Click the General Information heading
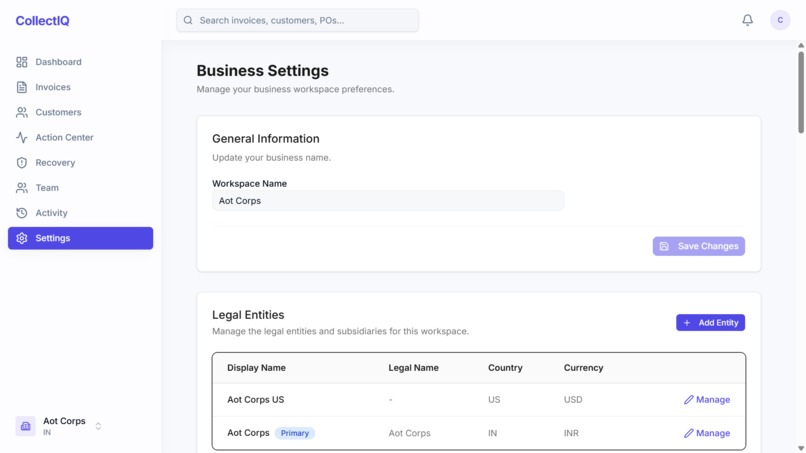Image resolution: width=806 pixels, height=453 pixels. click(266, 139)
